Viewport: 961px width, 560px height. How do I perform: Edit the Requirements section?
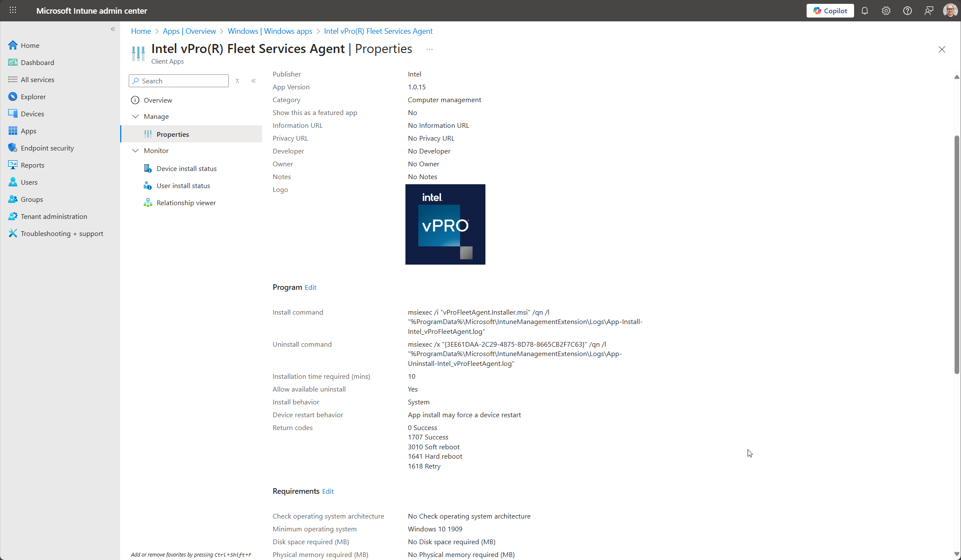tap(328, 491)
